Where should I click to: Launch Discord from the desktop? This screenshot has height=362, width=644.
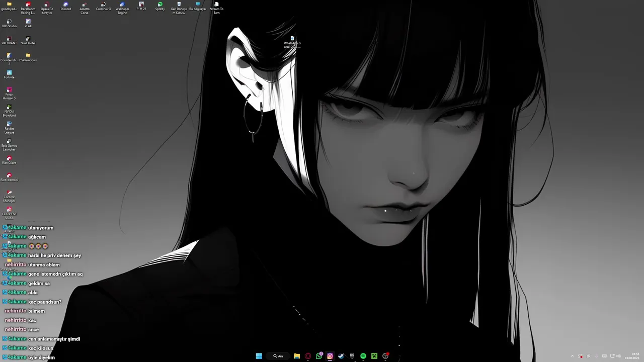tap(66, 6)
